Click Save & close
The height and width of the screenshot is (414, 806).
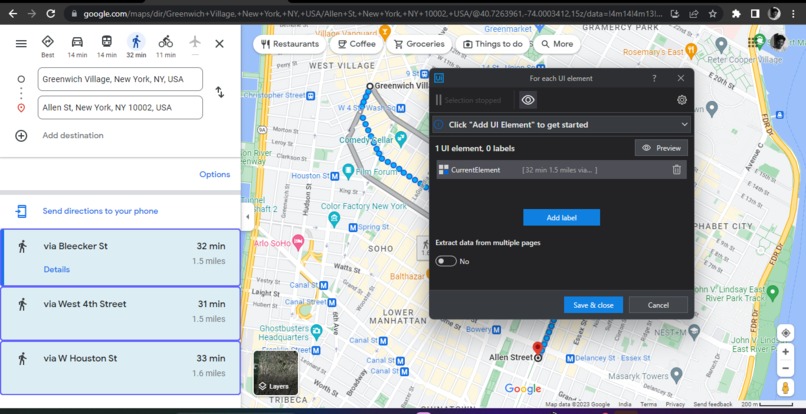[x=593, y=305]
